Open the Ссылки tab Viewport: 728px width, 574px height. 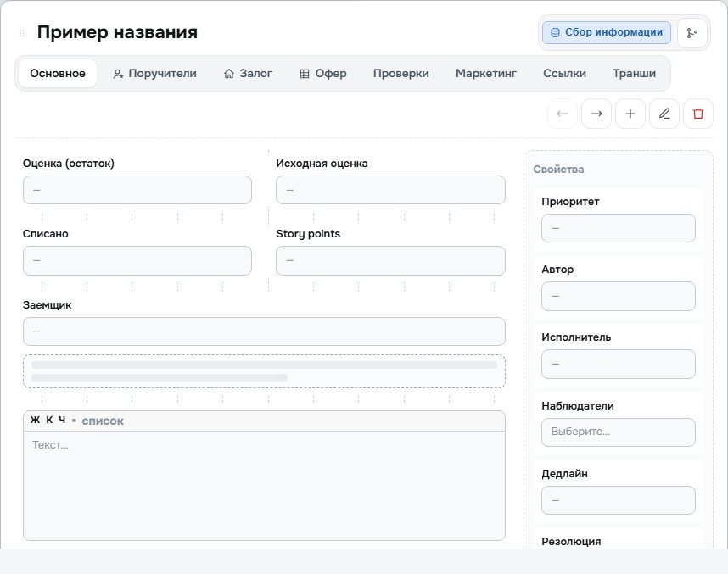pos(564,73)
